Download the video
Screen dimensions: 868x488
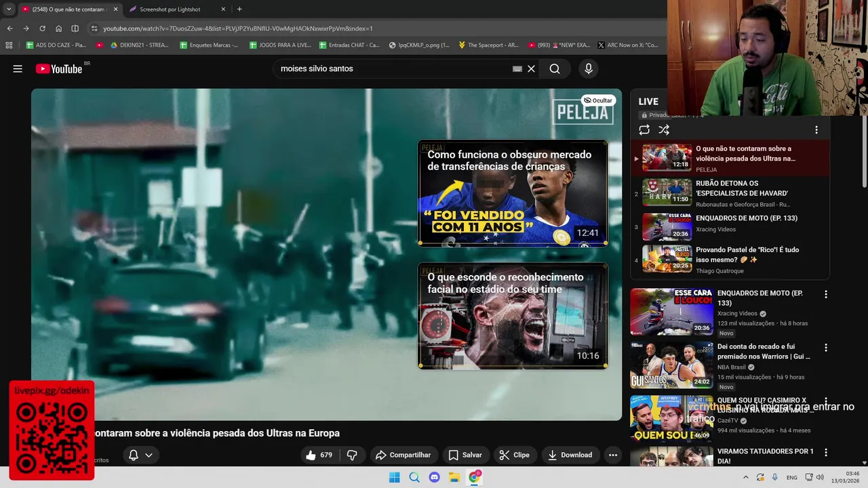coord(570,455)
